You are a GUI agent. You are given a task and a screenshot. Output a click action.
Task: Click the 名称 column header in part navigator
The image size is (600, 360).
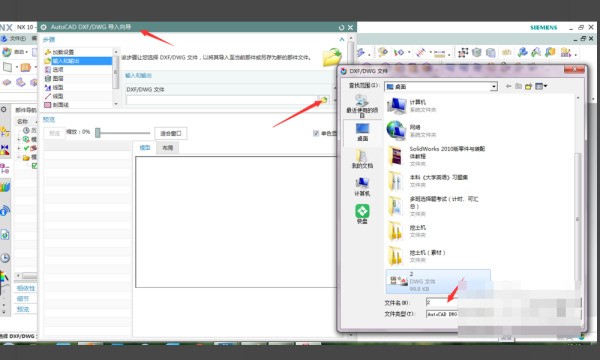coord(23,121)
